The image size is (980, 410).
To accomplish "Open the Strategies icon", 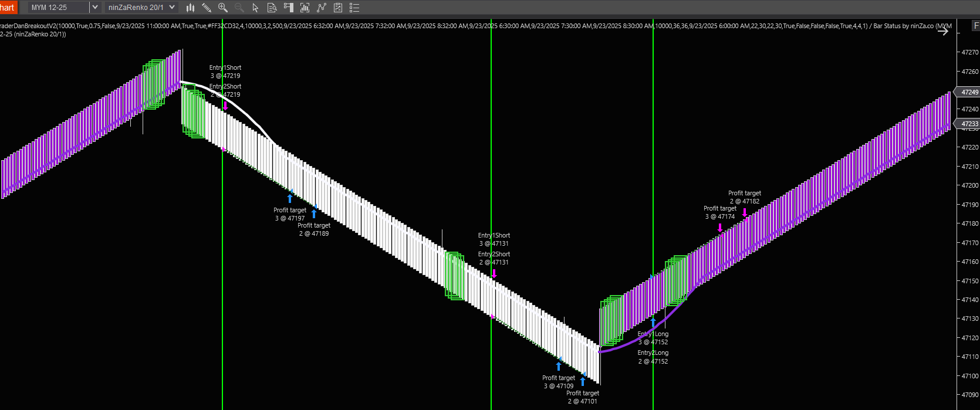I will 338,8.
